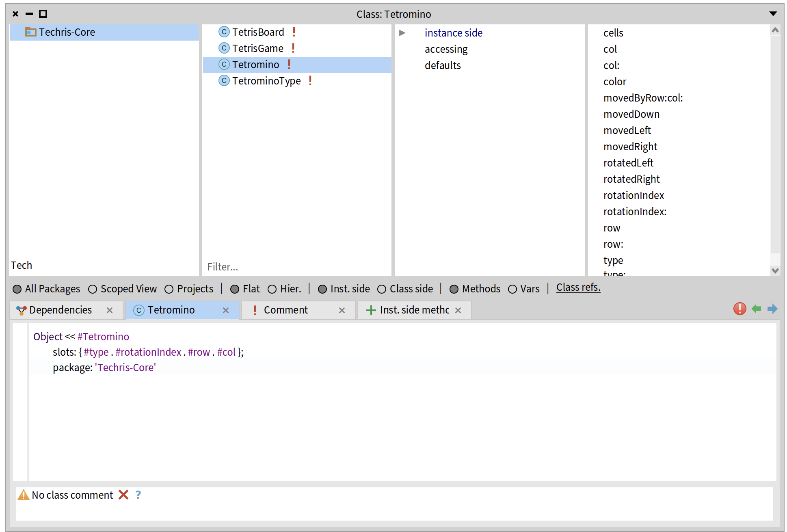Open the window menu dropdown triangle
This screenshot has height=532, width=787.
(773, 14)
